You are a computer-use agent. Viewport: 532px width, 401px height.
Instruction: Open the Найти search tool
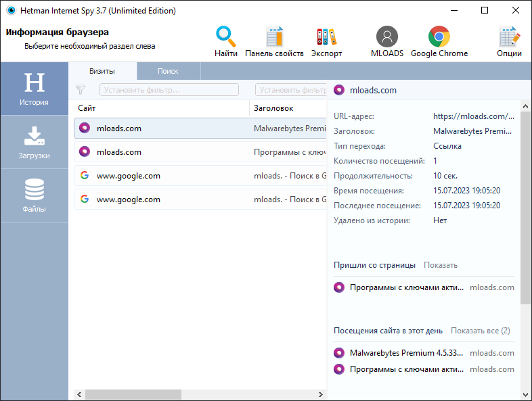tap(225, 41)
